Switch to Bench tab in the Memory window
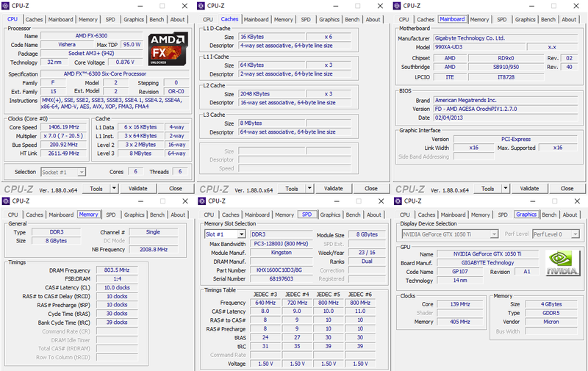Viewport: 588px width, 371px height. point(157,215)
